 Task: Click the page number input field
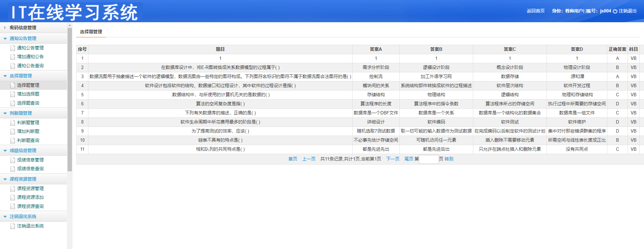[429, 159]
